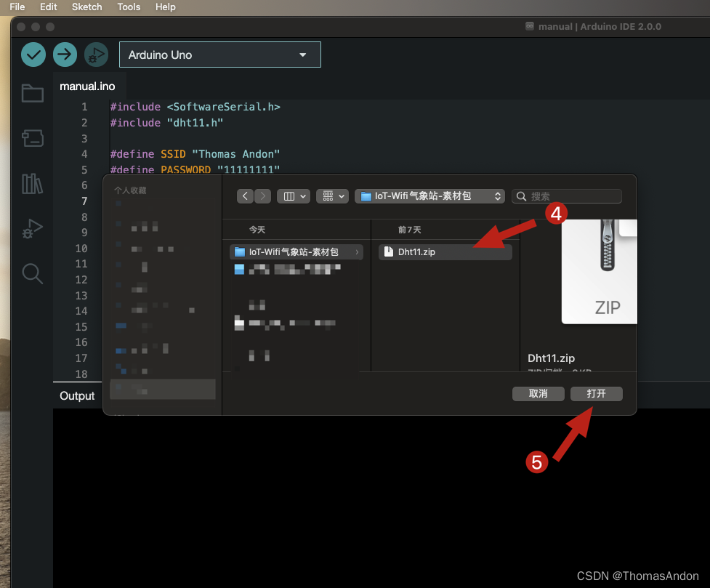710x588 pixels.
Task: Open the grouping options dropdown
Action: 332,196
